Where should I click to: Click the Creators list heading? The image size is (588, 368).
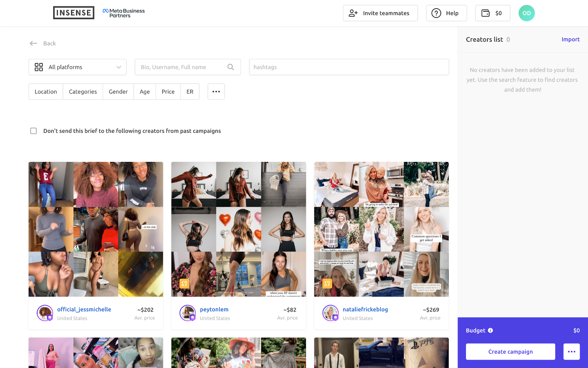click(x=484, y=39)
